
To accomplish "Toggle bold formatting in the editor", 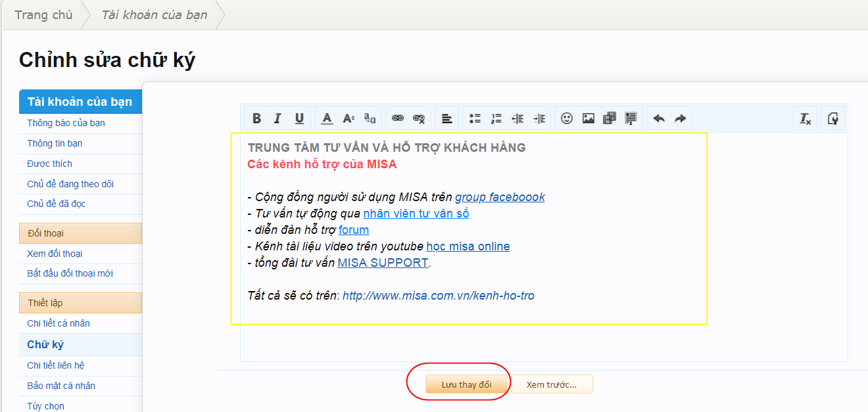I will click(x=256, y=118).
